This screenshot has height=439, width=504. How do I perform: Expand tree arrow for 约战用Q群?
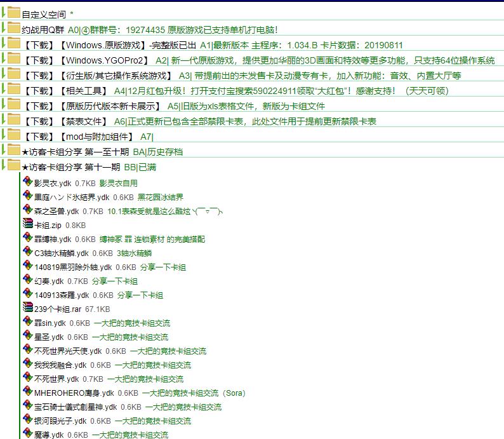pos(4,27)
